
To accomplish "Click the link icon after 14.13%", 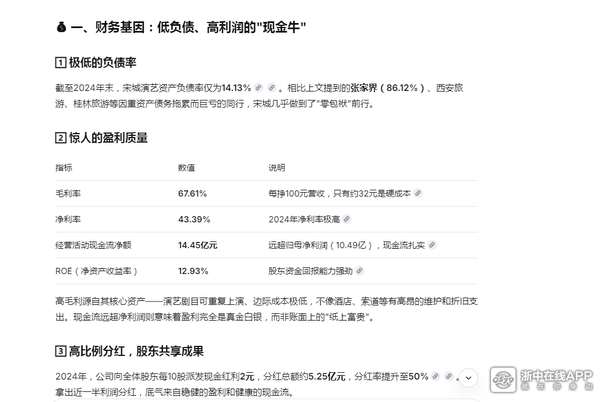I will pyautogui.click(x=258, y=88).
